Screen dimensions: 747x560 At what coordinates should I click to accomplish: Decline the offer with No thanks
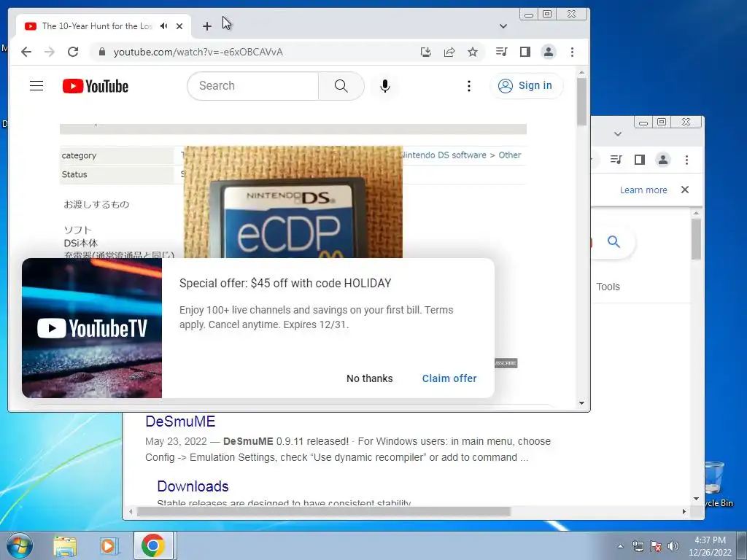pyautogui.click(x=370, y=378)
